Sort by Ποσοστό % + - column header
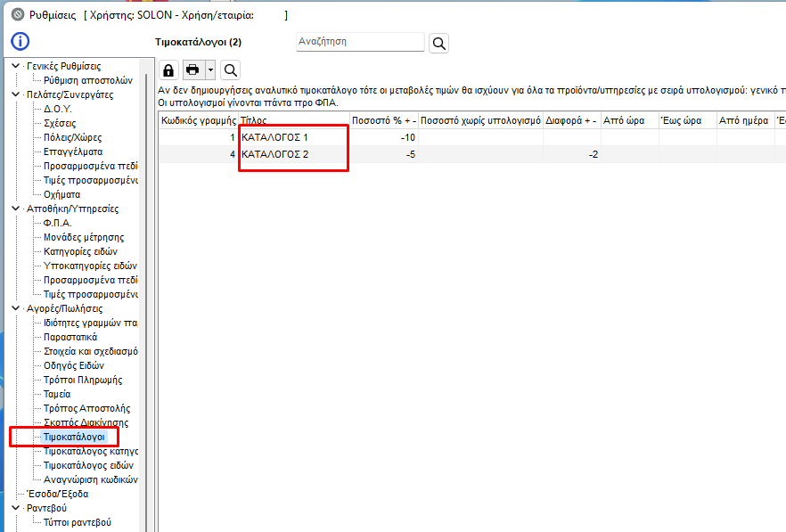This screenshot has height=532, width=786. [x=383, y=119]
